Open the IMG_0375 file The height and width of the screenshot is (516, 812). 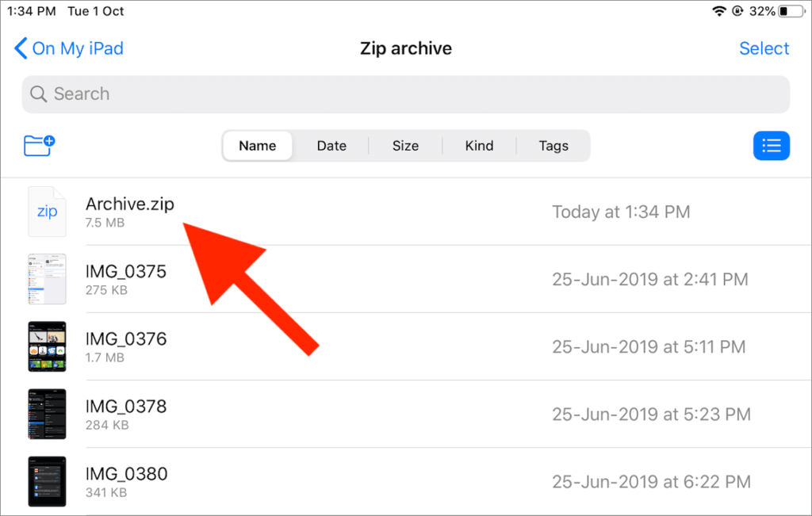[125, 270]
